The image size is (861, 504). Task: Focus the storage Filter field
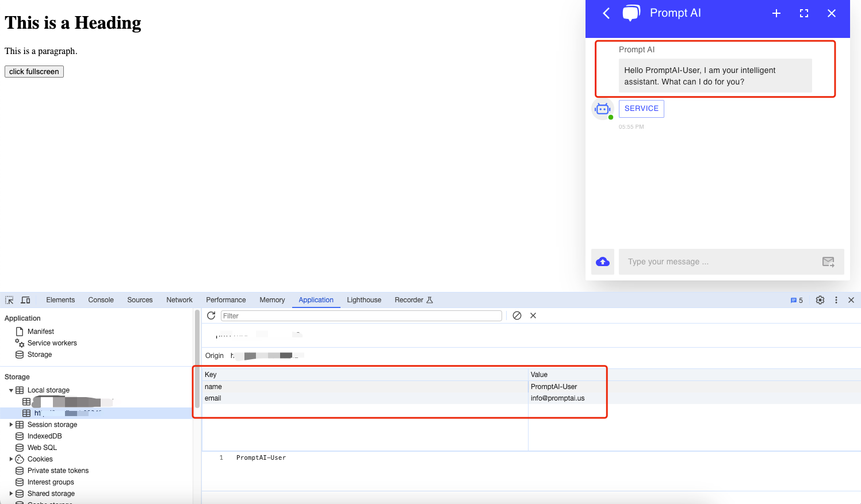point(361,316)
